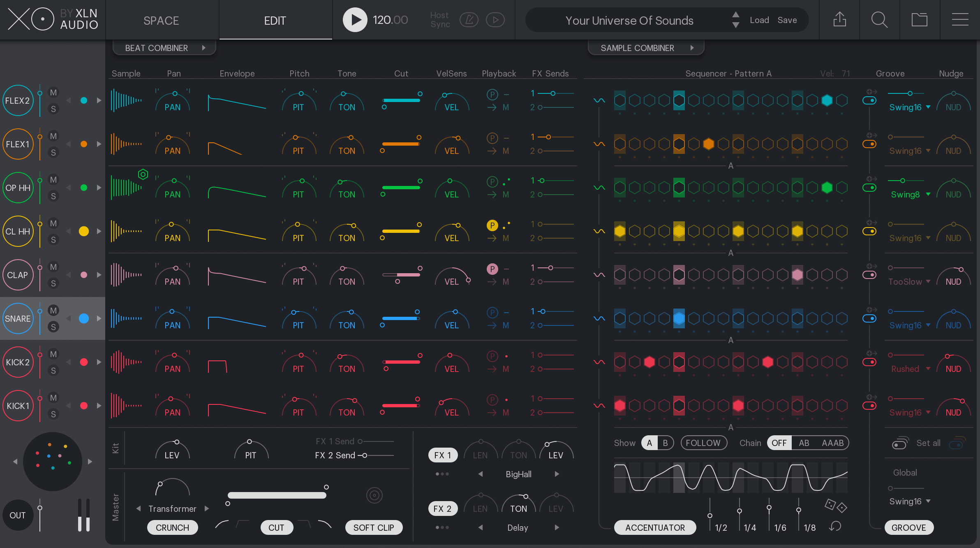Drag the master tempo slider at 120.00
The image size is (980, 548).
(390, 19)
